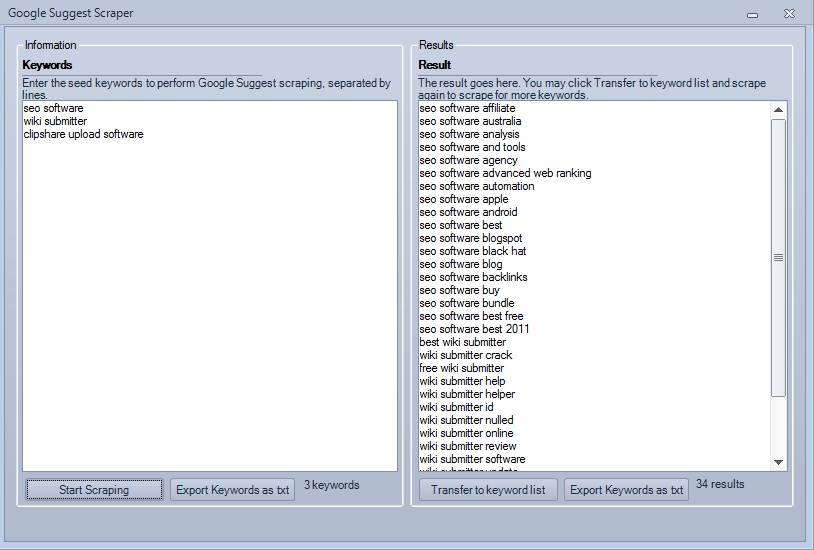Select seed keyword 'seo software'
The image size is (814, 550).
pos(53,108)
